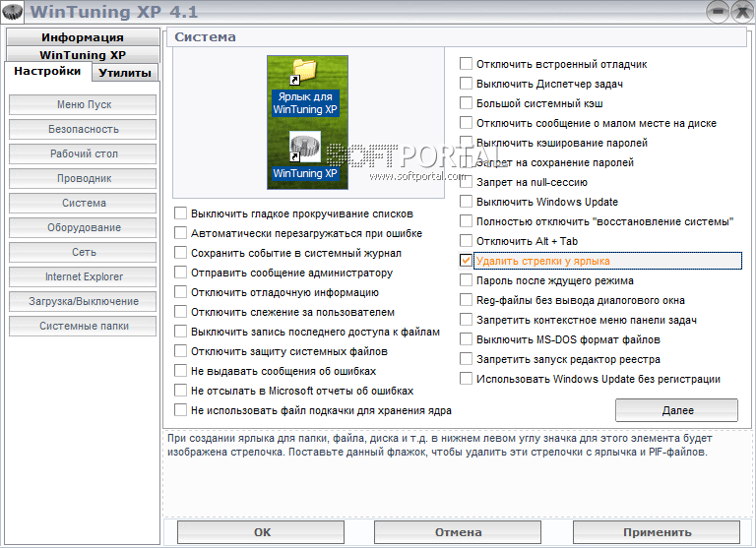The image size is (756, 548).
Task: Open Сеть settings
Action: [x=83, y=252]
